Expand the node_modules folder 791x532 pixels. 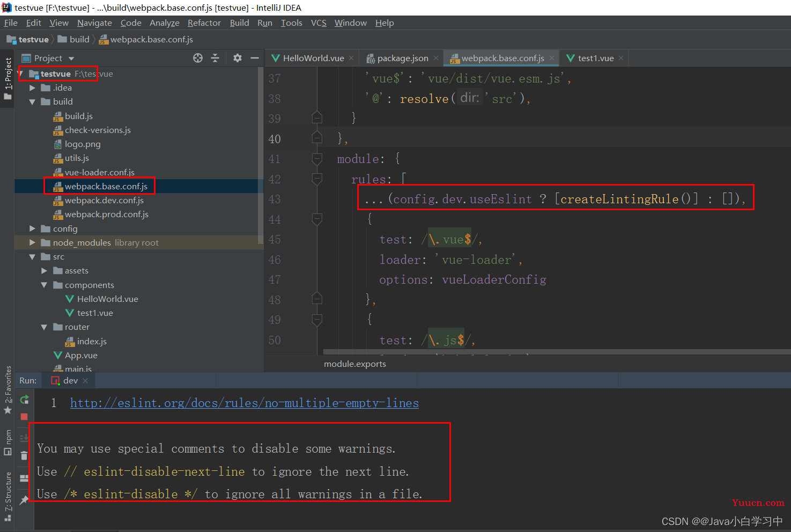(32, 243)
